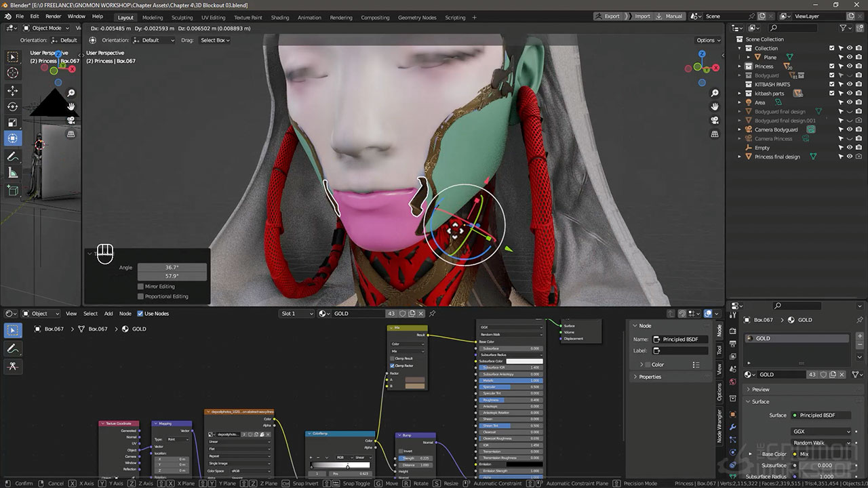Toggle camera view icon in main viewport

[715, 120]
